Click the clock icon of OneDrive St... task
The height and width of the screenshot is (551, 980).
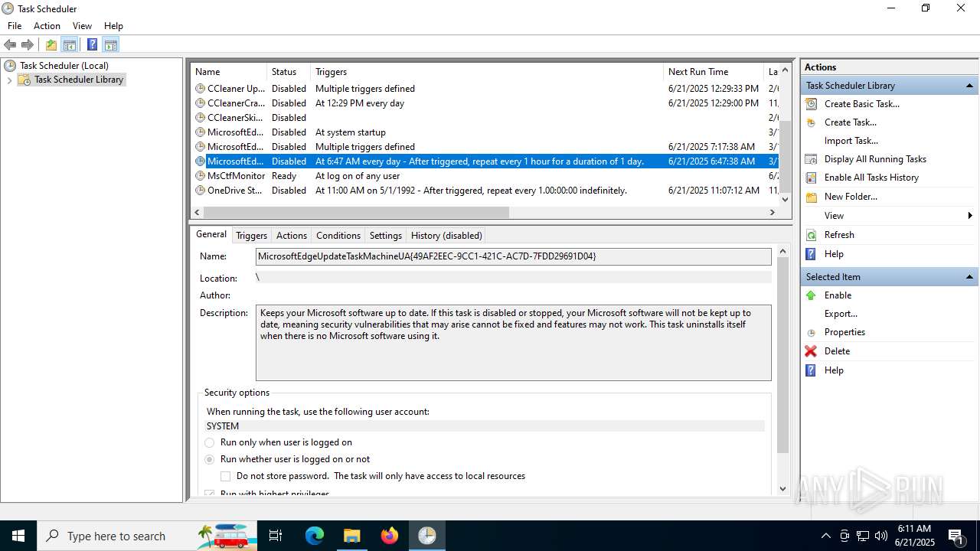[200, 191]
